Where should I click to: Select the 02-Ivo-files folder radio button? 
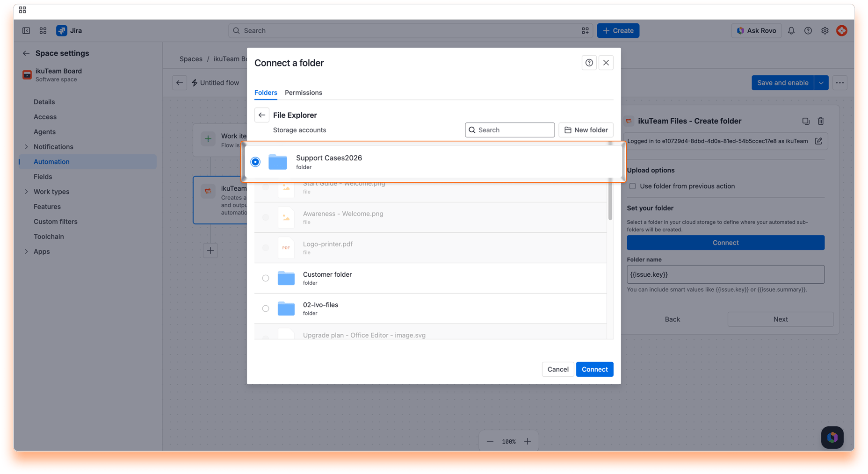(x=266, y=309)
